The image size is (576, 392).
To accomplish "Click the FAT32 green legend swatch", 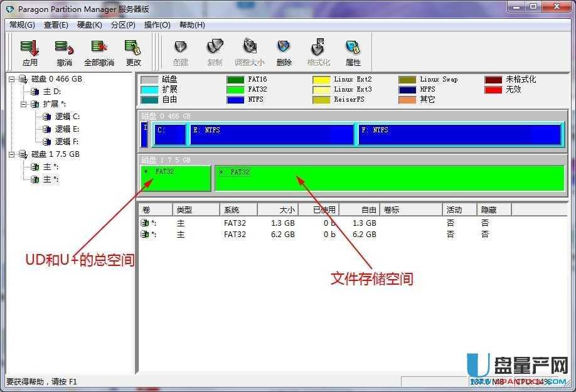I will pos(237,90).
